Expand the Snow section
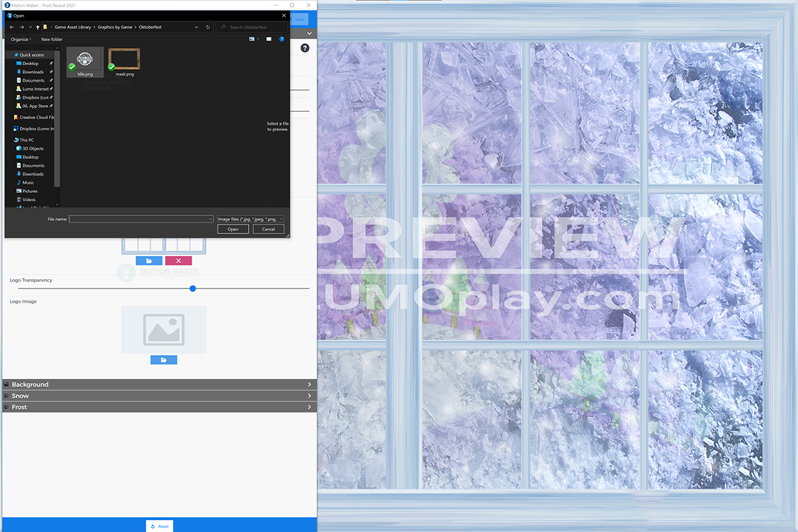798x532 pixels. tap(160, 396)
